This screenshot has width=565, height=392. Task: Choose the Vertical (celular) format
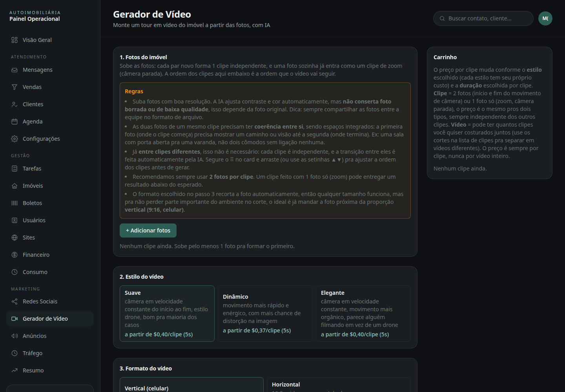click(191, 385)
